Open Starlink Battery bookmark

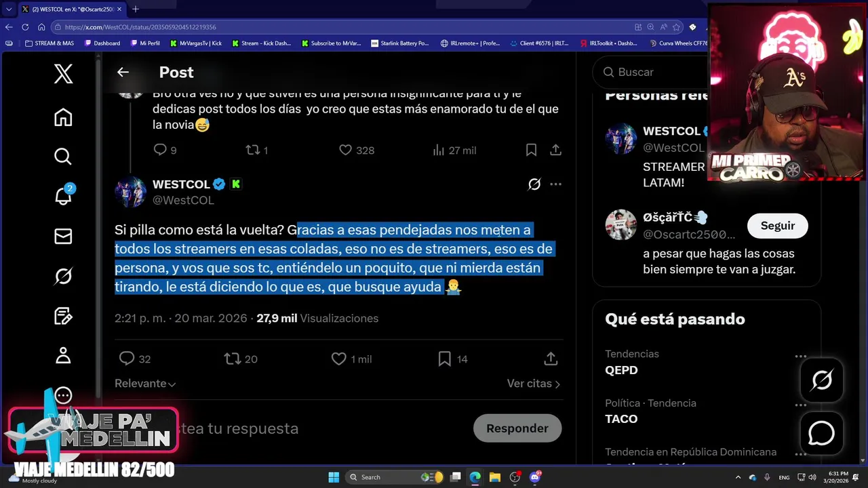pyautogui.click(x=400, y=43)
